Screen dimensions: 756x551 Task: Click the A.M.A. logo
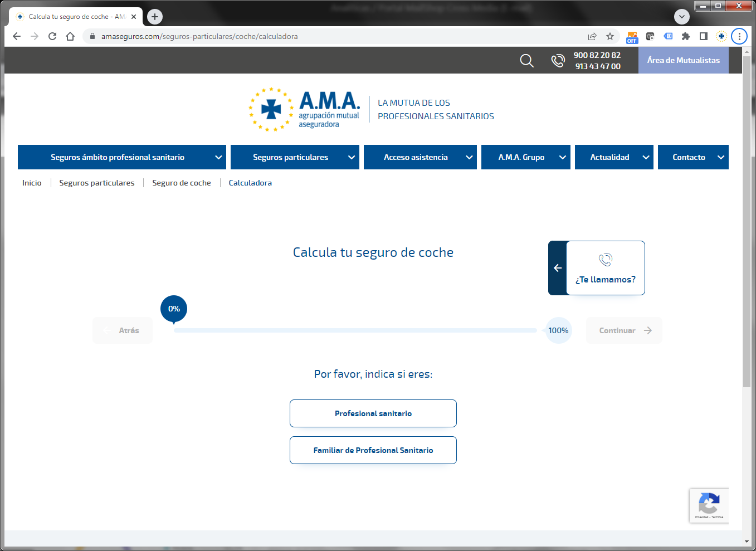(304, 109)
